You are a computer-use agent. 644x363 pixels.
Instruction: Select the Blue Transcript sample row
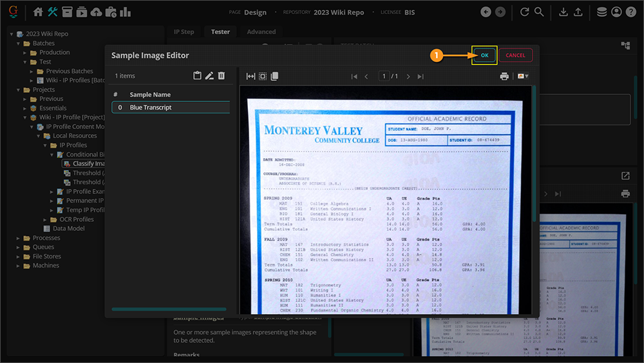(x=171, y=107)
